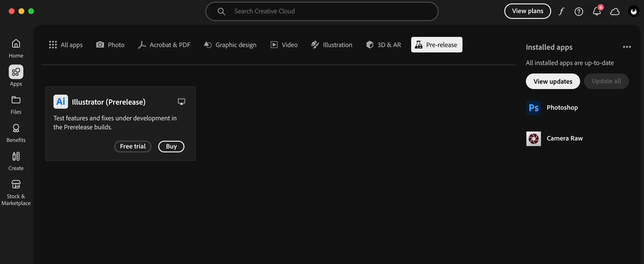Open Stock & Marketplace in sidebar

(x=16, y=193)
